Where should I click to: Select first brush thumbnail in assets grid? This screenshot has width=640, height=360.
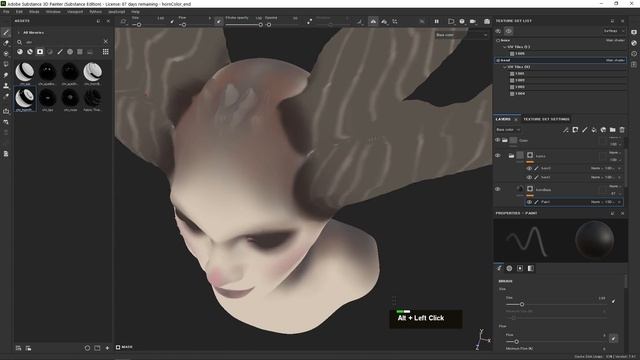point(24,73)
